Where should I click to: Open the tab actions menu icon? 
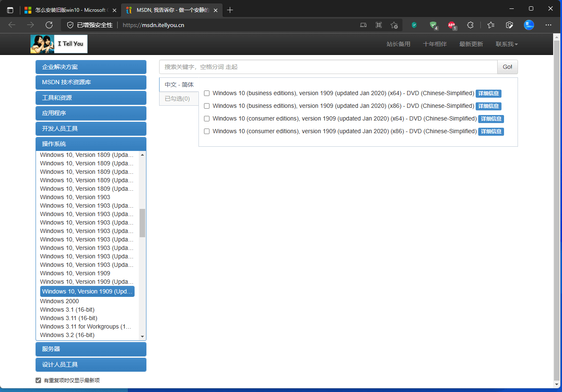point(10,10)
